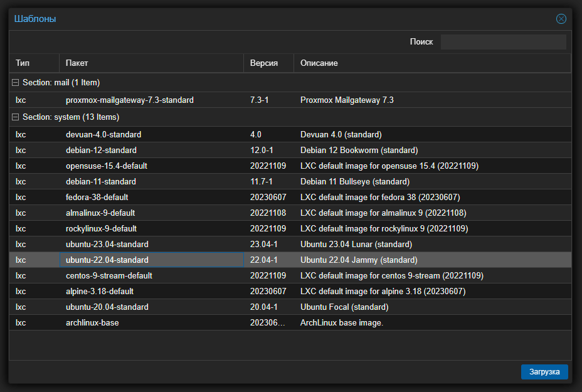582x392 pixels.
Task: Click the ubuntu-22.04-standard cell
Action: (151, 260)
